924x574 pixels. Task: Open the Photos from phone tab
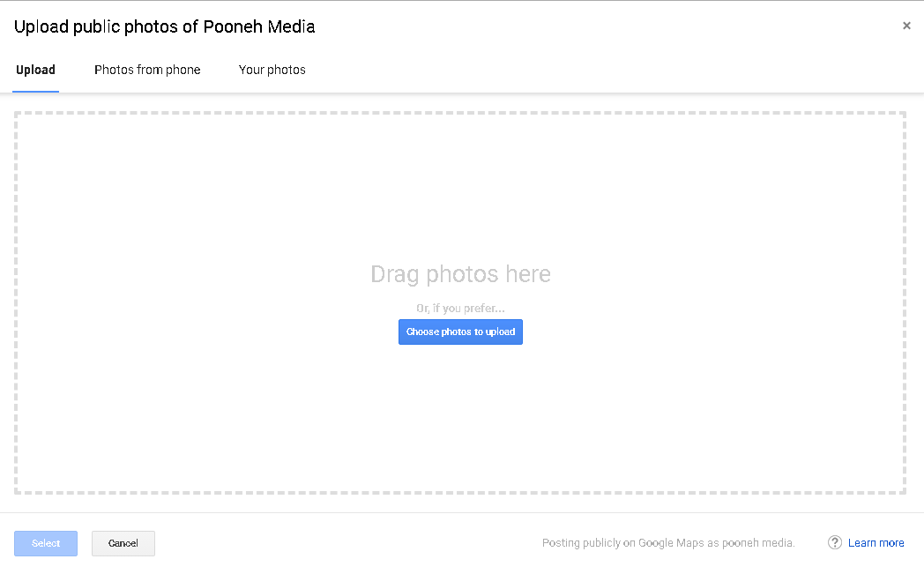click(147, 70)
